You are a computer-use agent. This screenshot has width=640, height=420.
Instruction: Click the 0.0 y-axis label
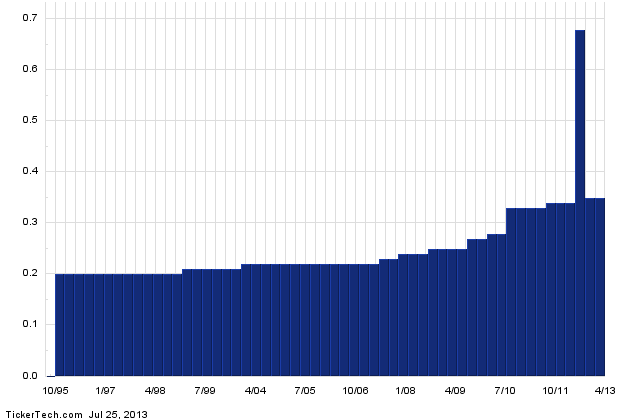coord(30,376)
